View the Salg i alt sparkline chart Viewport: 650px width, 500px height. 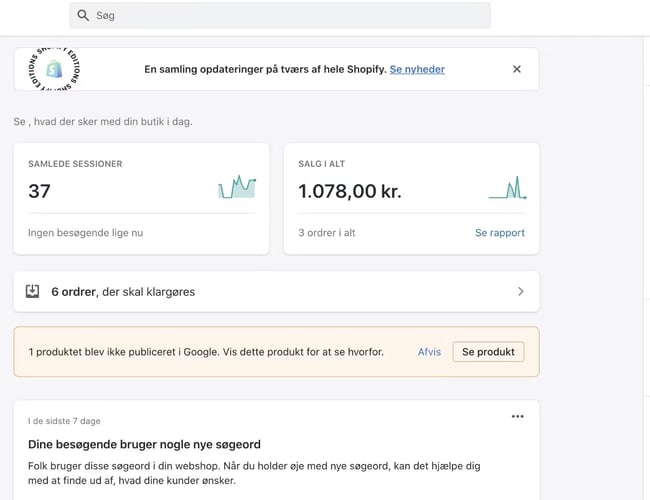coord(507,188)
